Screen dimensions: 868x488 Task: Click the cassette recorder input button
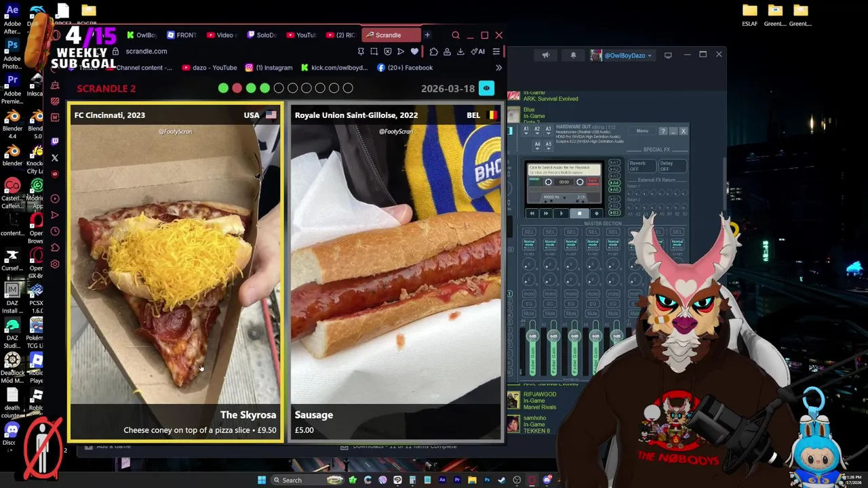click(x=593, y=182)
